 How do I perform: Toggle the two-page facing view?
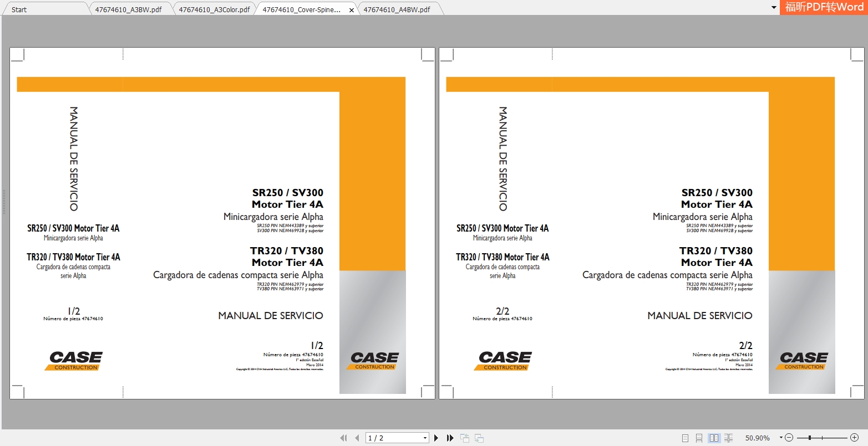(x=714, y=438)
